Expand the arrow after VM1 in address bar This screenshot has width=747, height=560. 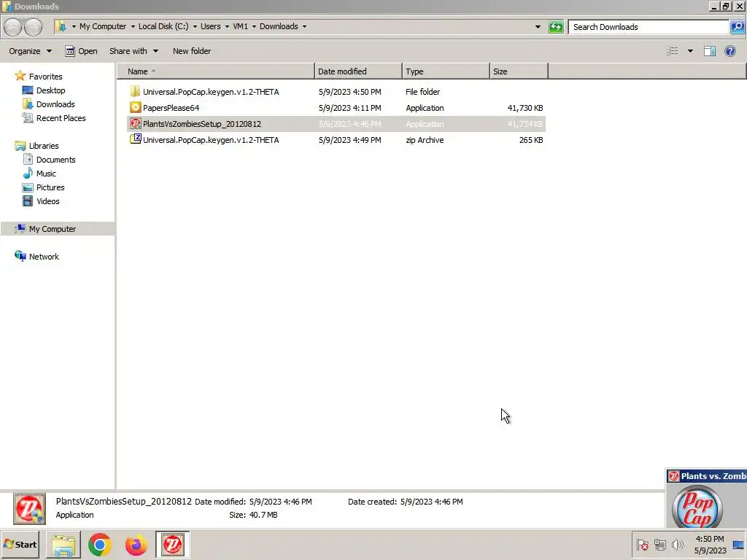pos(254,27)
